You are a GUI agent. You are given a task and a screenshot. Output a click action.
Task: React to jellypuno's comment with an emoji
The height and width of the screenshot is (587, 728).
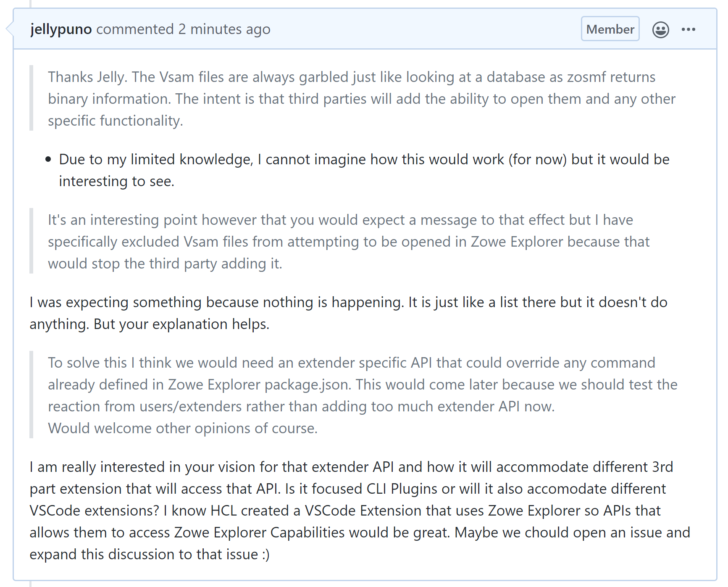pos(660,29)
